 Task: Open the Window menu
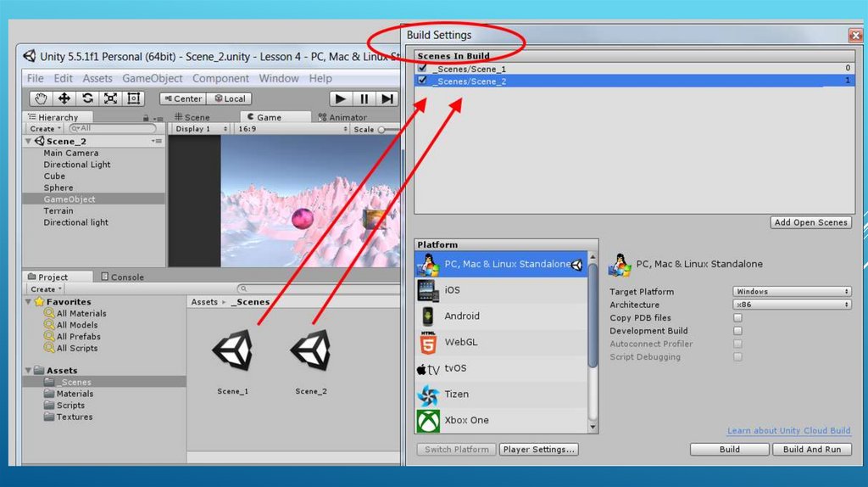click(278, 78)
